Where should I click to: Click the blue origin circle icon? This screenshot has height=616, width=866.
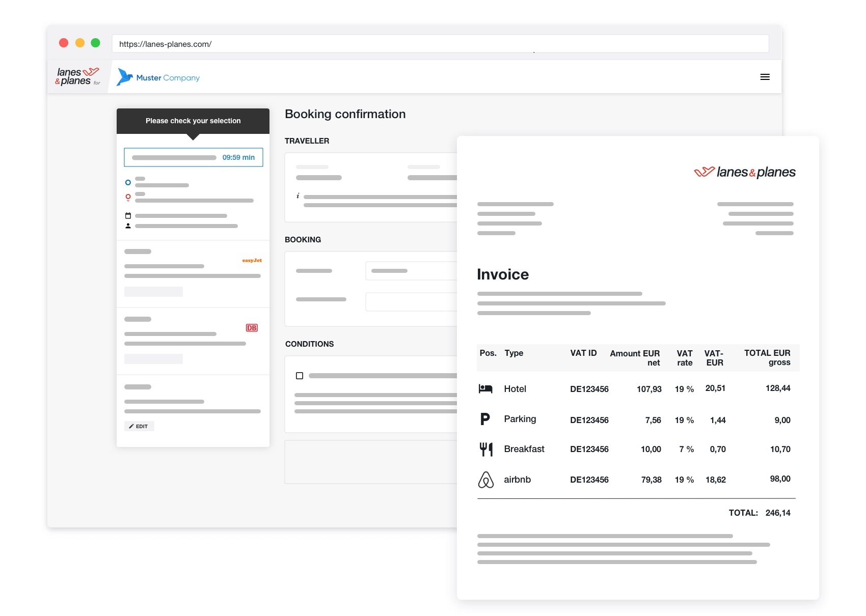point(128,182)
